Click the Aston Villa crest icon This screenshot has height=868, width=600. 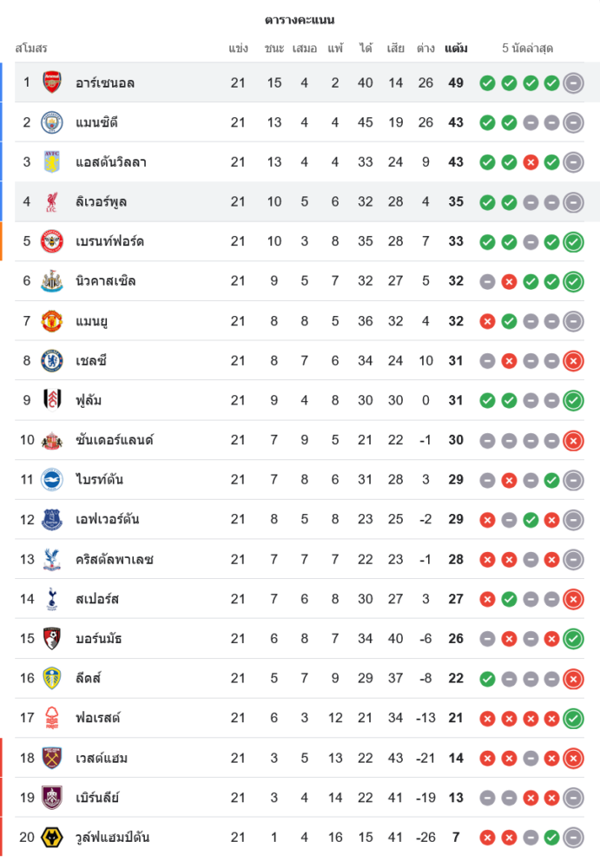[x=52, y=162]
